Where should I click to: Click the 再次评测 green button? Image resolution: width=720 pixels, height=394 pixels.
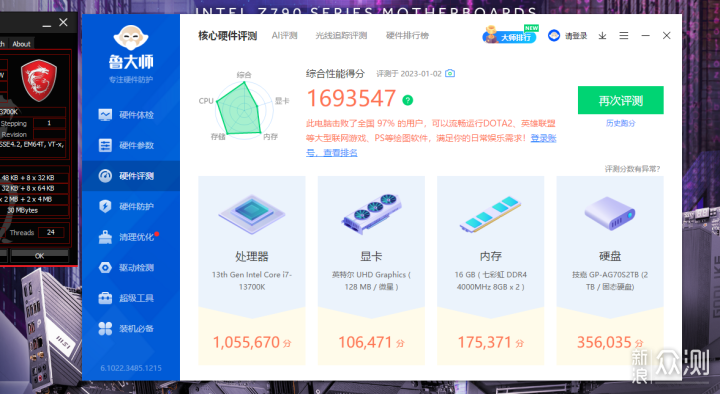[x=620, y=100]
